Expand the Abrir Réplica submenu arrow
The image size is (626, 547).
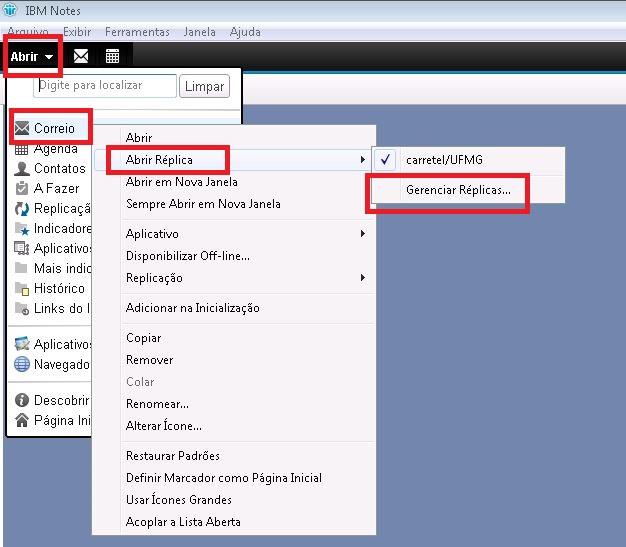(363, 160)
